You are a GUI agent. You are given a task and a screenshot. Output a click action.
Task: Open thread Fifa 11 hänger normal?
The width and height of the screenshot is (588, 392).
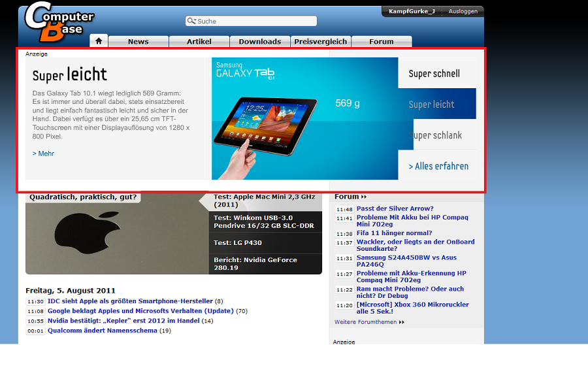394,233
